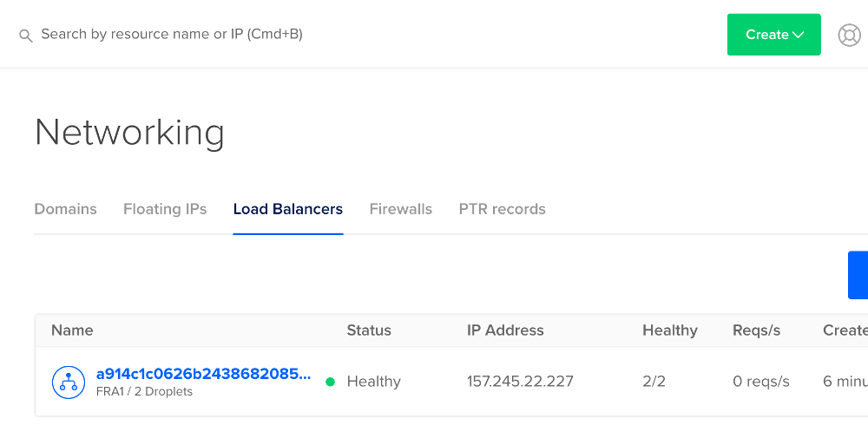Click the IP address 157.245.22.227
Image resolution: width=868 pixels, height=438 pixels.
[520, 381]
